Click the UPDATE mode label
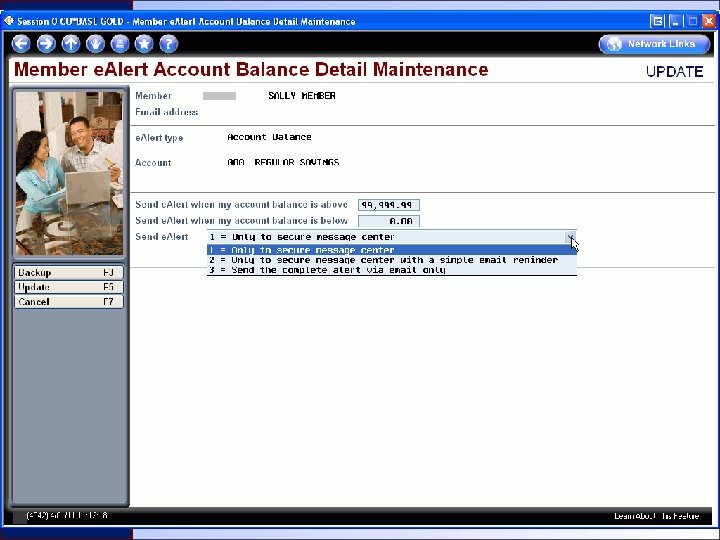Image resolution: width=720 pixels, height=540 pixels. click(x=674, y=72)
